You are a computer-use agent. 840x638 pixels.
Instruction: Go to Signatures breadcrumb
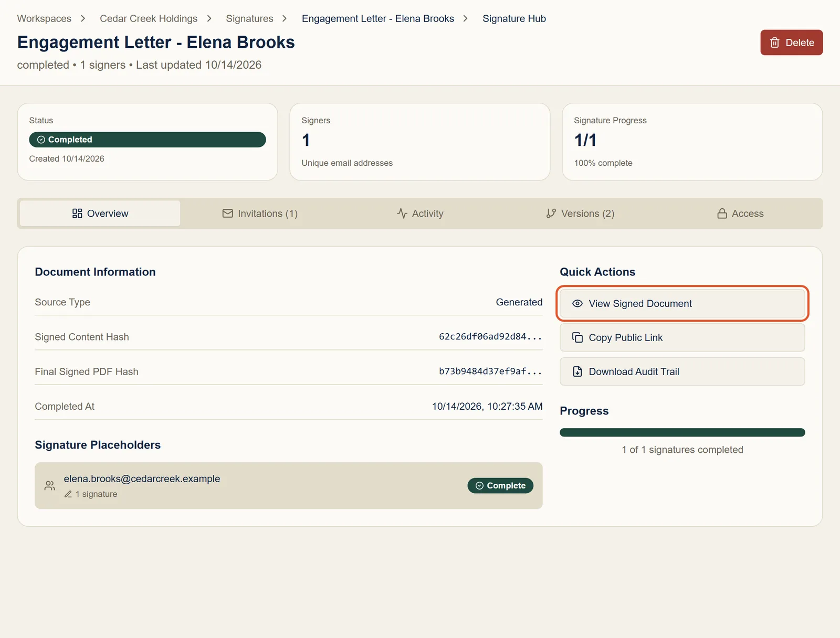[x=249, y=18]
